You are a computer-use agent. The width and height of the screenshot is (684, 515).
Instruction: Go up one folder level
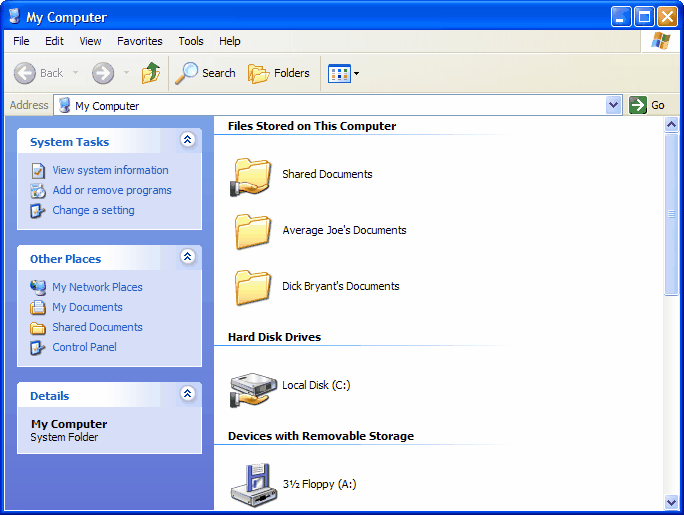tap(151, 72)
